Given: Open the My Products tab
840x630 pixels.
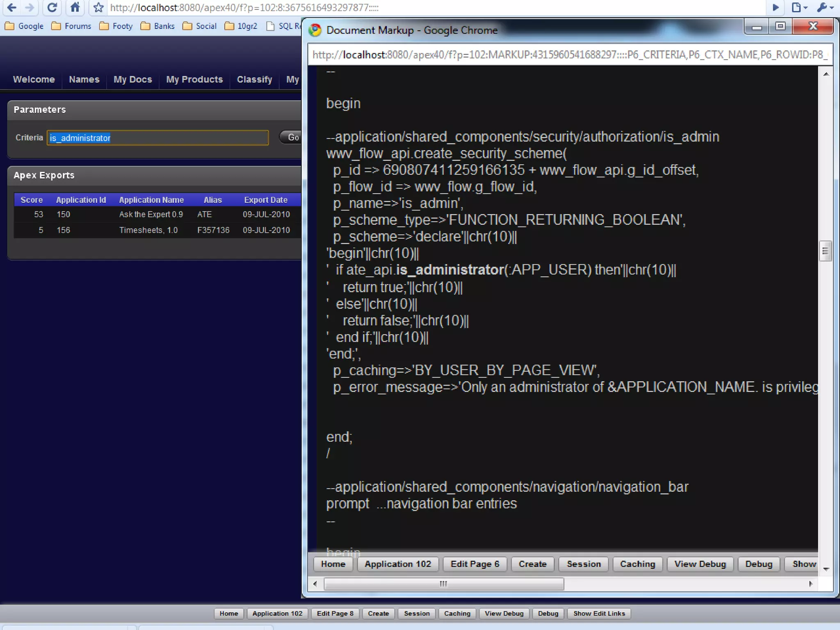Looking at the screenshot, I should [194, 80].
